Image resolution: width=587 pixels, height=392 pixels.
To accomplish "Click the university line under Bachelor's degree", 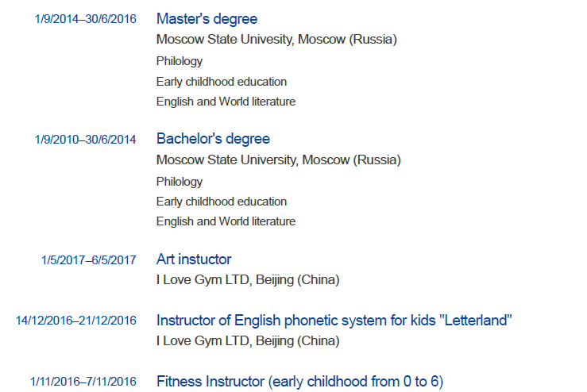I will [x=278, y=160].
